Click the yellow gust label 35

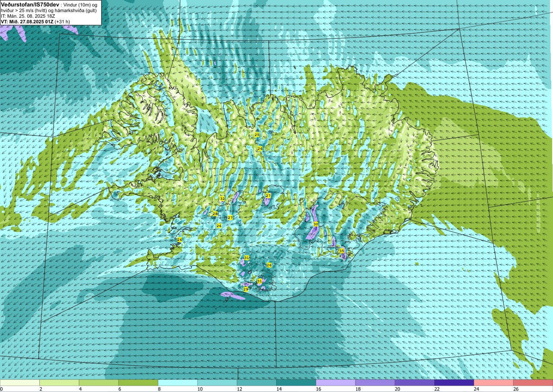342,251
